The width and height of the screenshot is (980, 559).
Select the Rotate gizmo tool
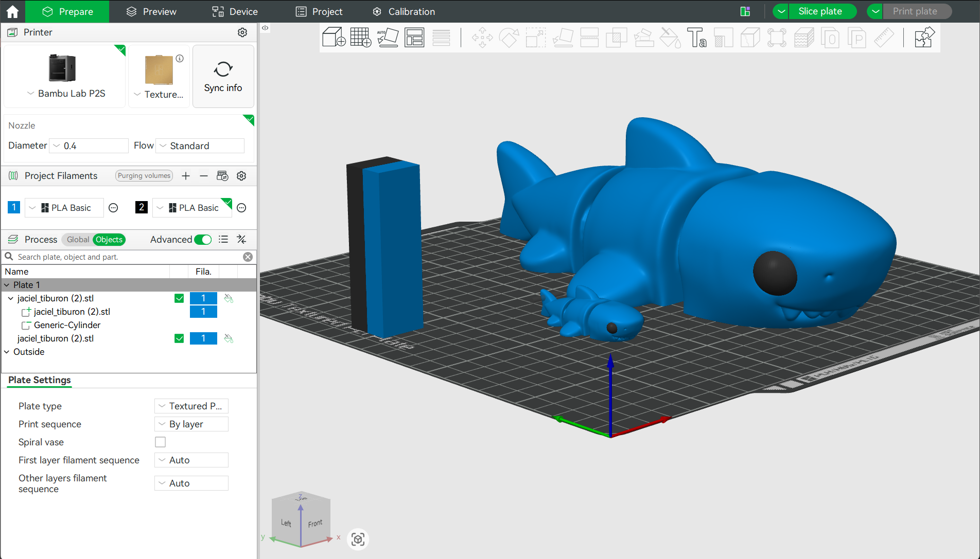[509, 38]
